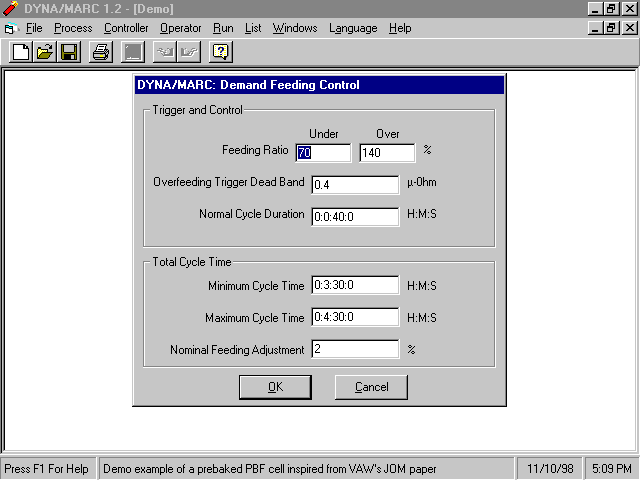
Task: Click the right-pointing hand toolbar icon
Action: [189, 52]
